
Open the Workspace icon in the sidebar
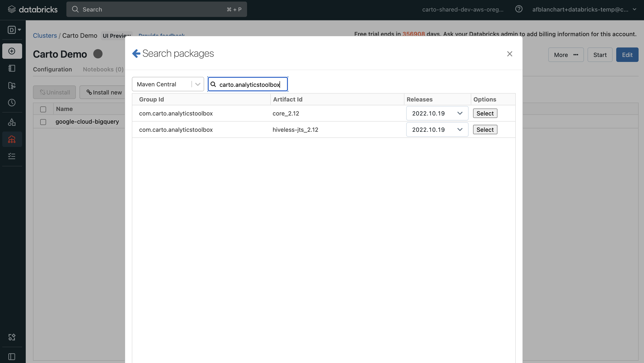click(12, 68)
